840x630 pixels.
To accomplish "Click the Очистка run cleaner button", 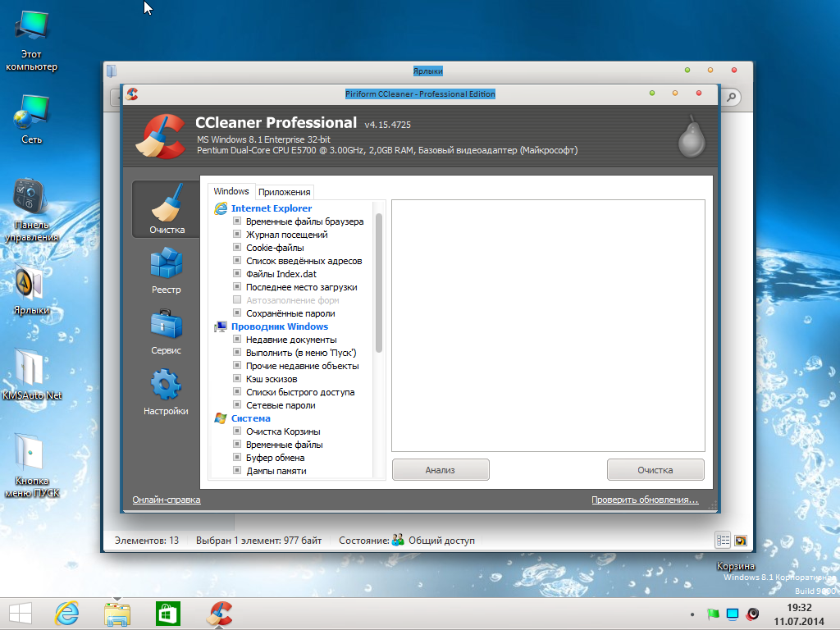I will (x=655, y=470).
